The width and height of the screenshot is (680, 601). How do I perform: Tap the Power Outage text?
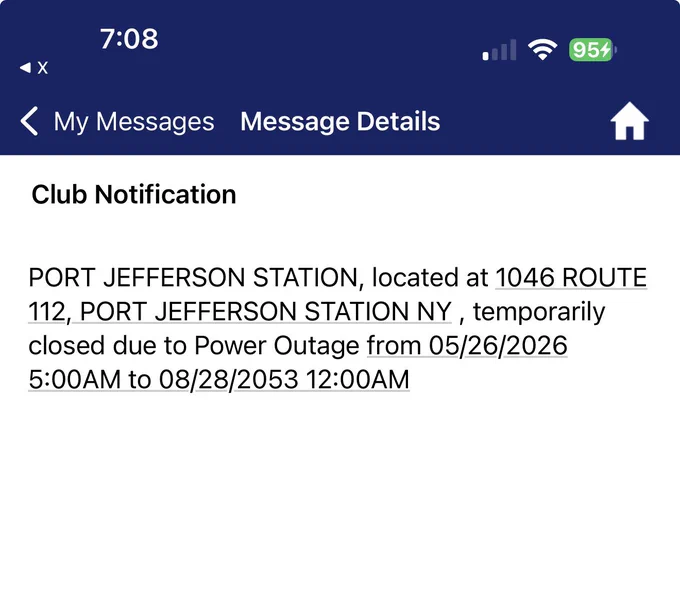[277, 346]
